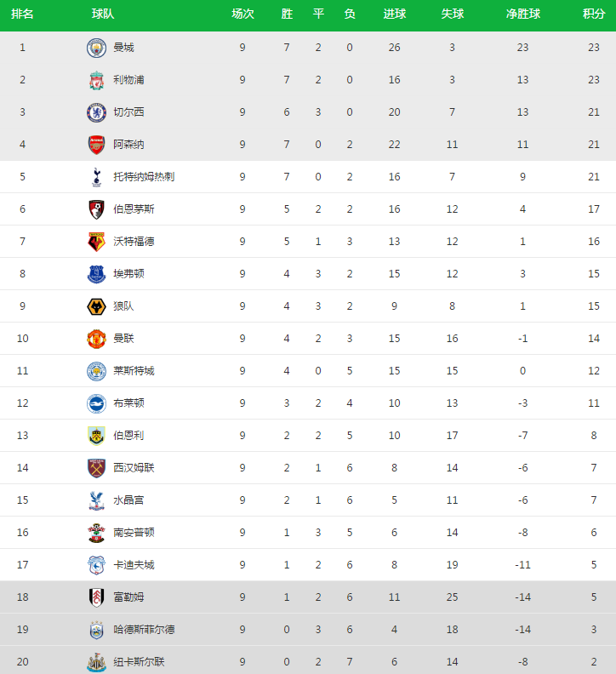
Task: Open the 伯恩茅斯 team link
Action: click(134, 209)
